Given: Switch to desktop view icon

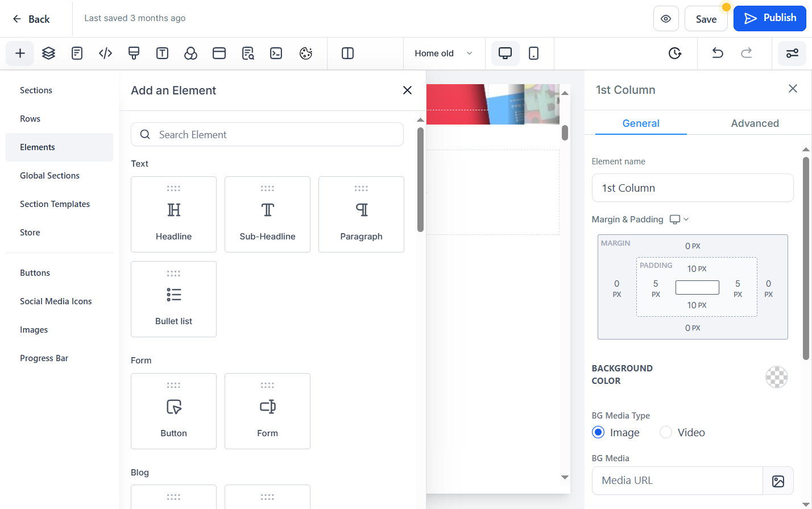Looking at the screenshot, I should point(506,53).
